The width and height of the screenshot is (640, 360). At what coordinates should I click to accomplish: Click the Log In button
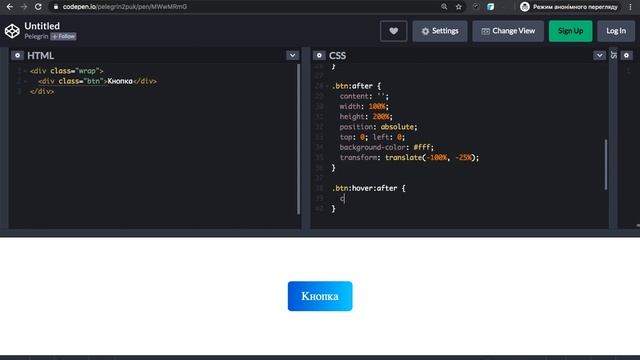[x=616, y=31]
